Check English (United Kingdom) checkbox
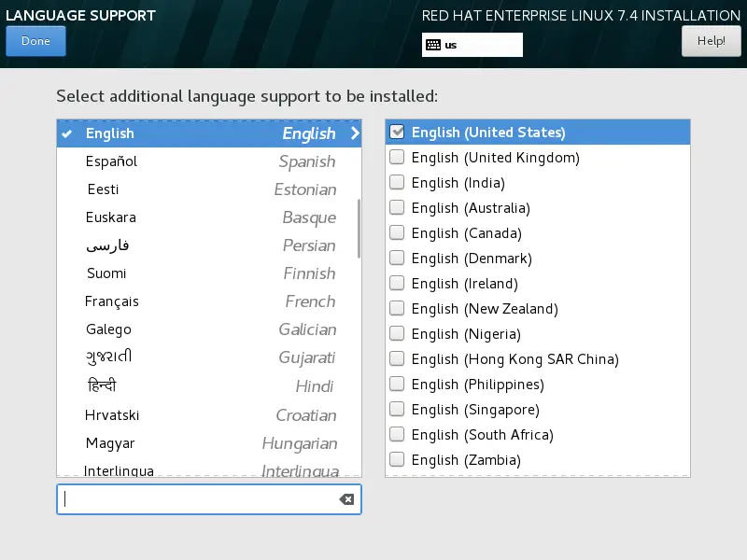This screenshot has width=747, height=560. [x=397, y=157]
